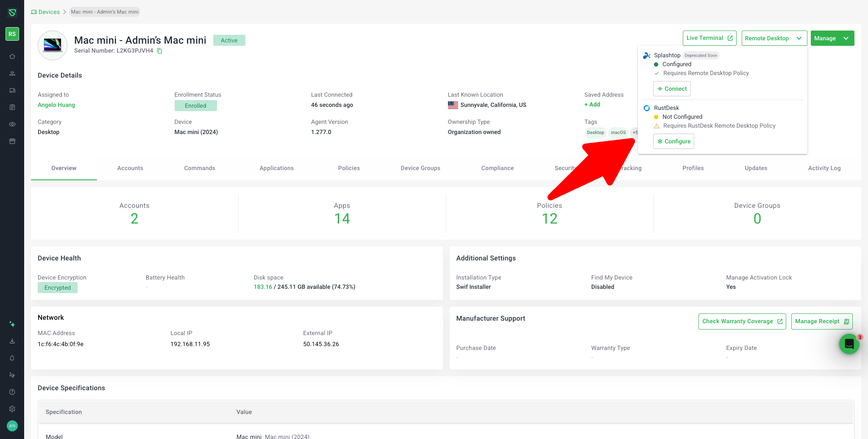Viewport: 868px width, 439px height.
Task: Open the Home icon in sidebar
Action: [x=12, y=56]
